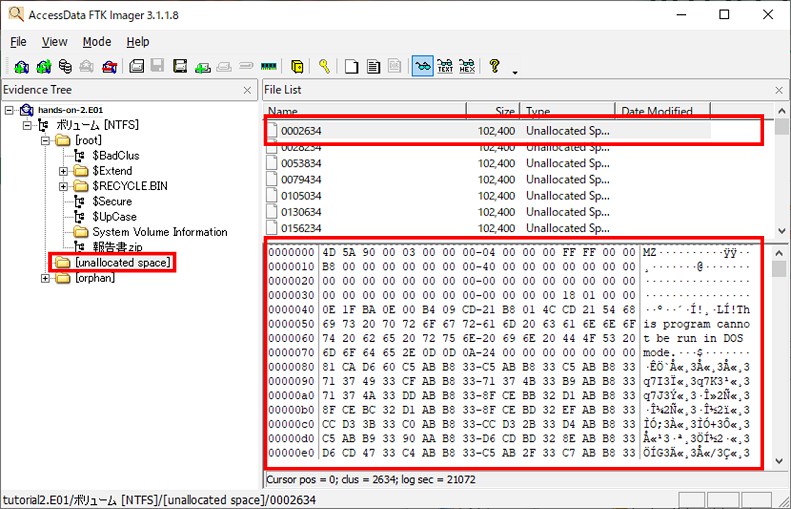Image resolution: width=791 pixels, height=509 pixels.
Task: Click the Remove All Evidence Items icon
Action: pos(109,66)
